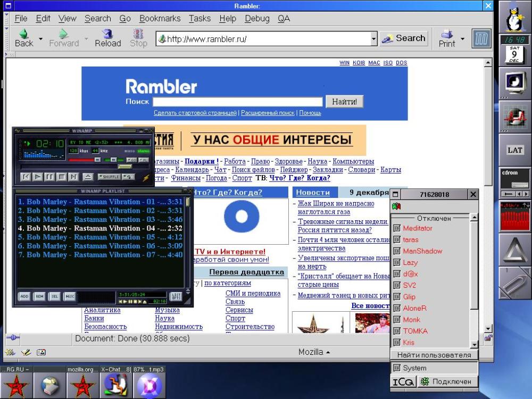
Task: Click the Mozilla throbber M logo
Action: (481, 38)
